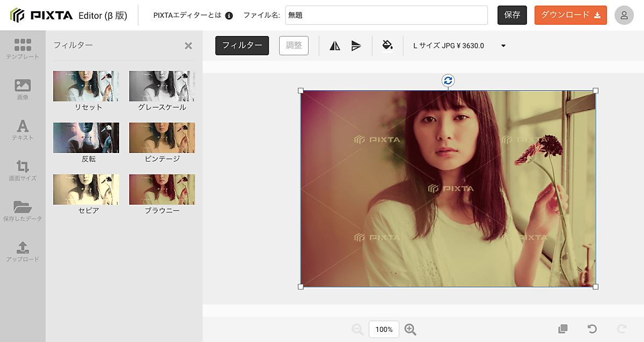Apply the grayscale filter thumbnail
644x342 pixels.
pos(162,86)
